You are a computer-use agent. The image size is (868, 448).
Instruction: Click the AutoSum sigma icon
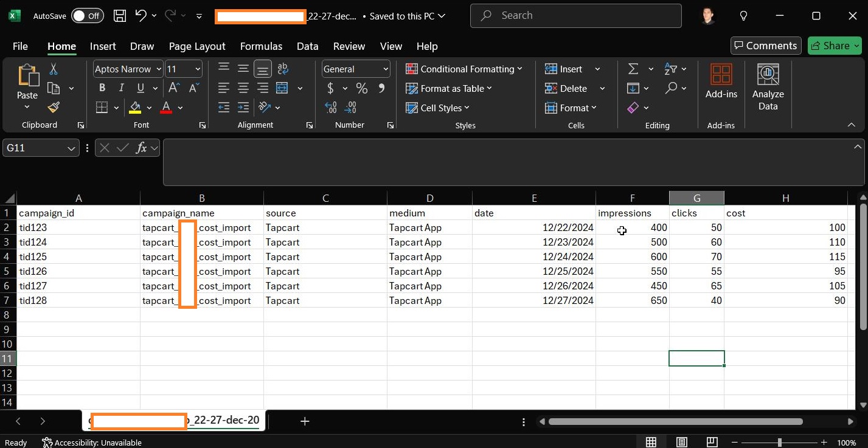point(633,69)
